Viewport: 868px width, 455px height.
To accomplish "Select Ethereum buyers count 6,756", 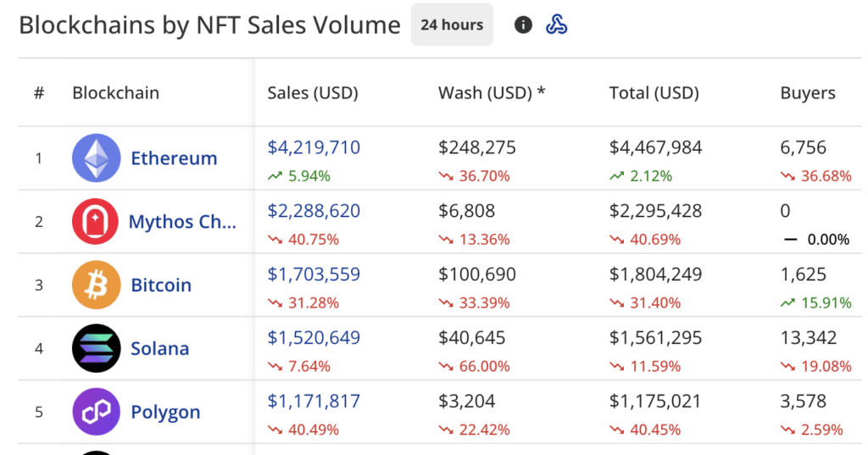I will point(804,147).
